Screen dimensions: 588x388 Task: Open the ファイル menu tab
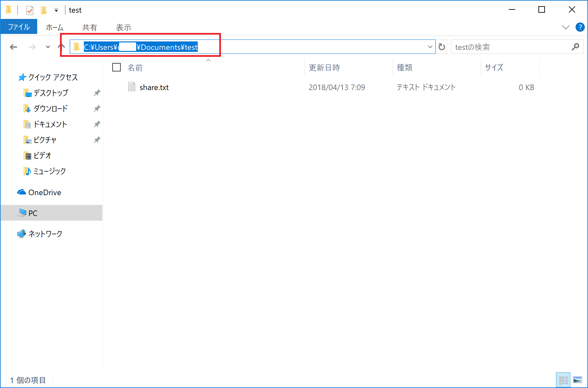pos(19,27)
